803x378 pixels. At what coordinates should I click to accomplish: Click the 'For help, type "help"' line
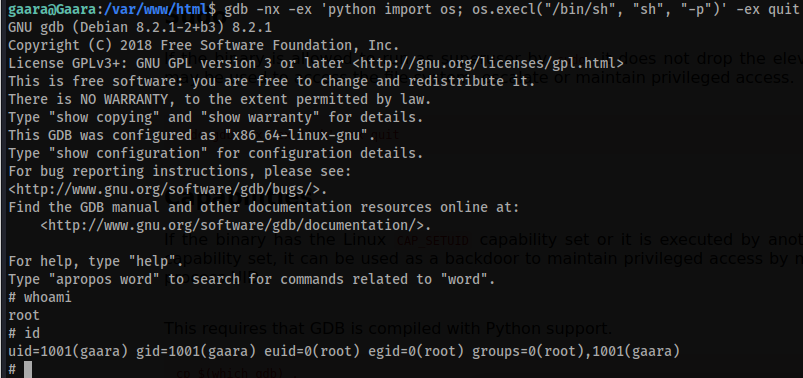[x=96, y=261]
